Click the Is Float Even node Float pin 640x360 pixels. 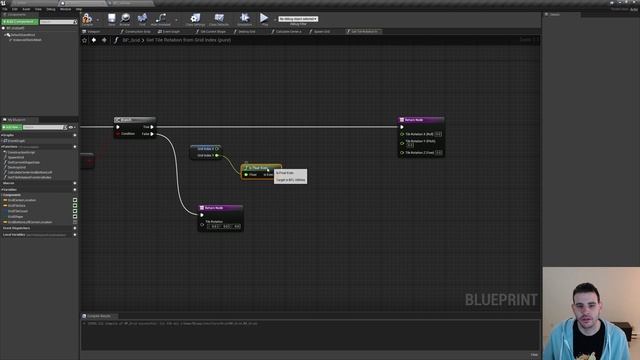[x=246, y=175]
